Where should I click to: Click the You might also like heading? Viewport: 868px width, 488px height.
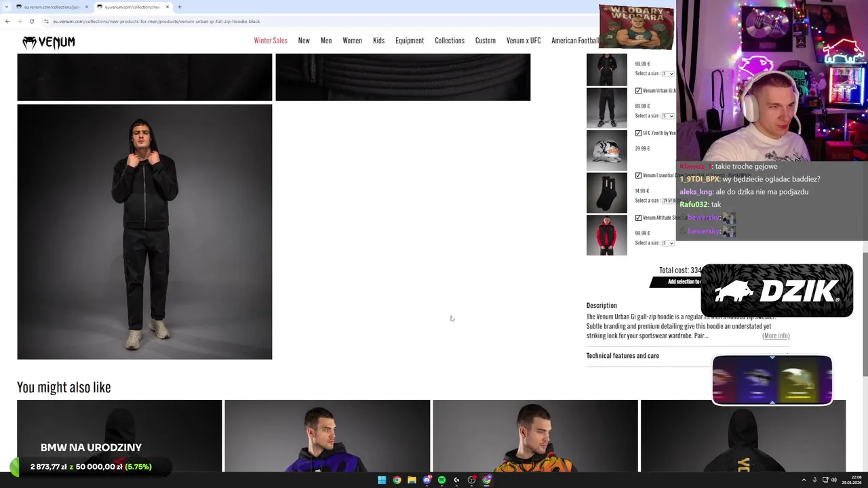pyautogui.click(x=64, y=387)
